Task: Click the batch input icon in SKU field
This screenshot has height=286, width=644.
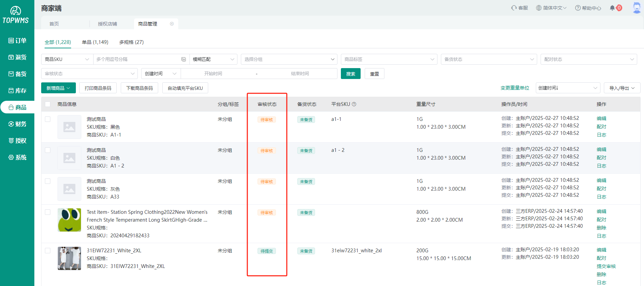Action: point(184,59)
